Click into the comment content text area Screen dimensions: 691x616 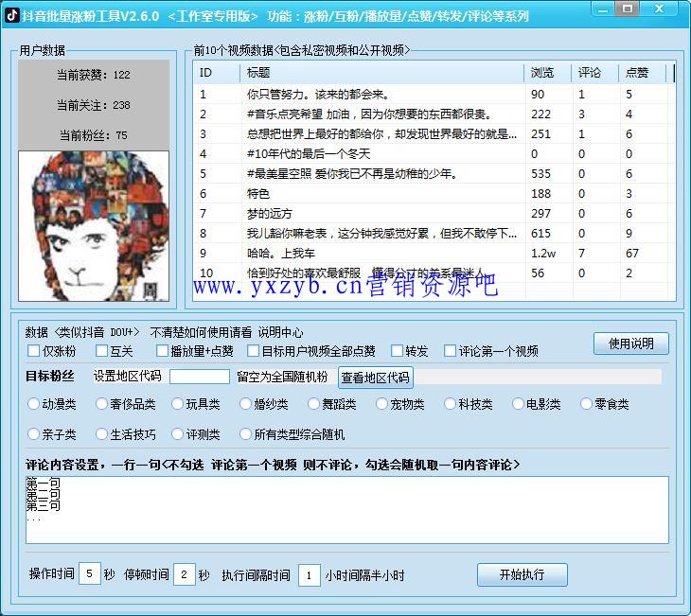click(x=347, y=510)
